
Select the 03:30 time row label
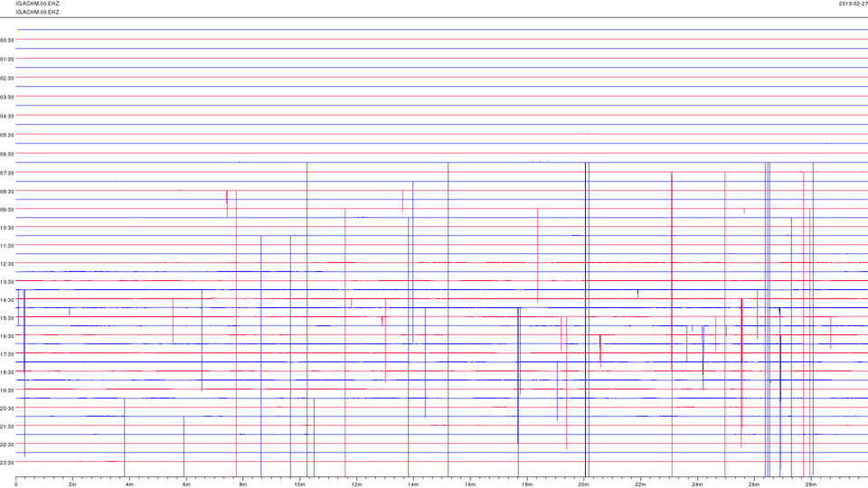[7, 98]
